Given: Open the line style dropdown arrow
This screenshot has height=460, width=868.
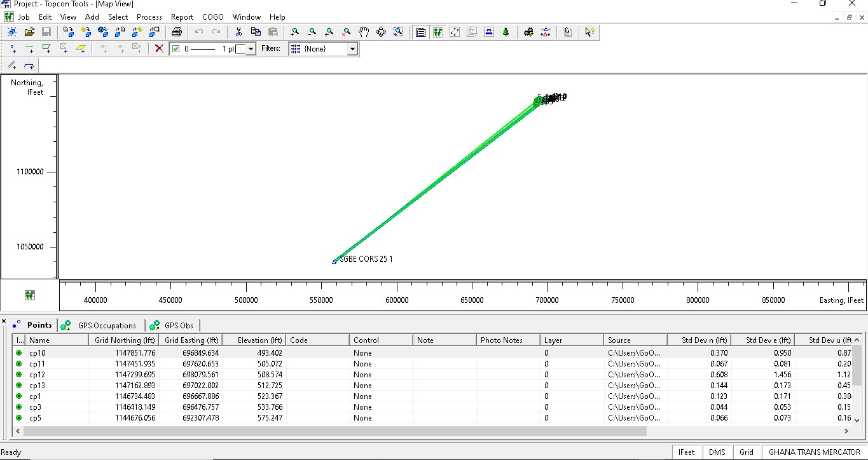Looking at the screenshot, I should click(251, 49).
